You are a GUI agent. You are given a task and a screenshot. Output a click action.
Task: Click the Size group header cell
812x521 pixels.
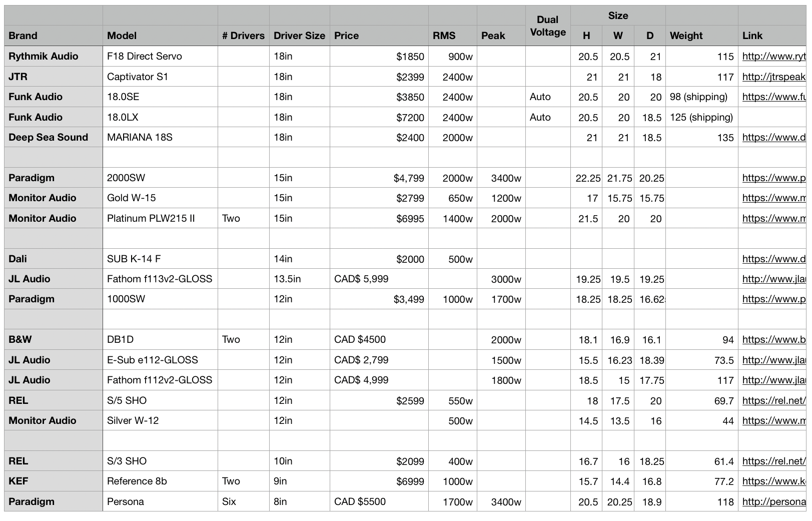point(618,16)
